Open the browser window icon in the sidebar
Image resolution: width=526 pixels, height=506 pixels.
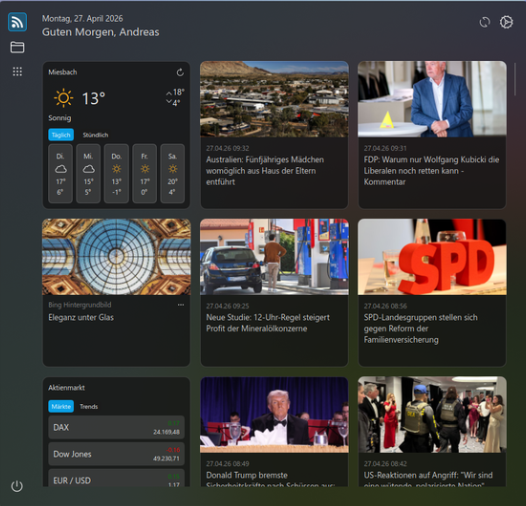click(x=17, y=47)
